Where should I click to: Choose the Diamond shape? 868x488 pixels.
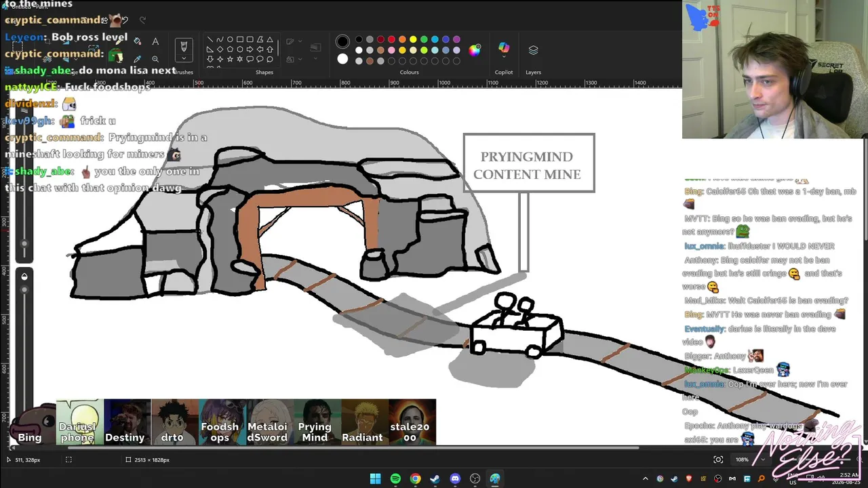pyautogui.click(x=220, y=49)
